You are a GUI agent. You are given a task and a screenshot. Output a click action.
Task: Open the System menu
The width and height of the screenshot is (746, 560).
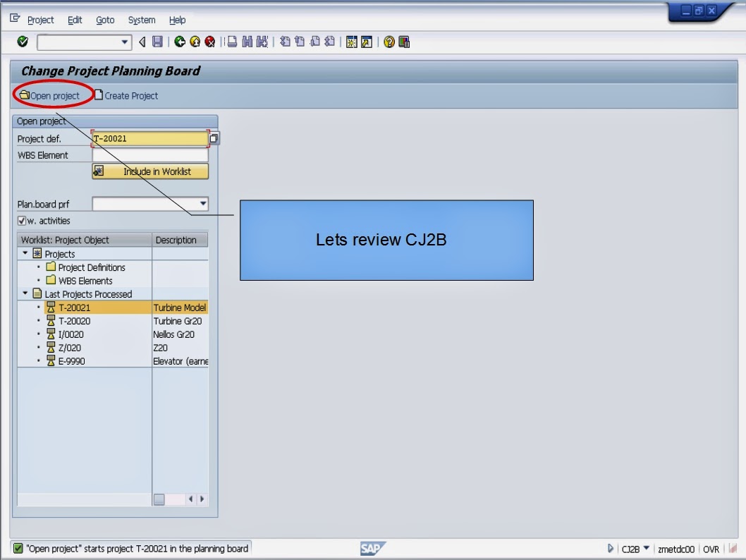coord(141,20)
